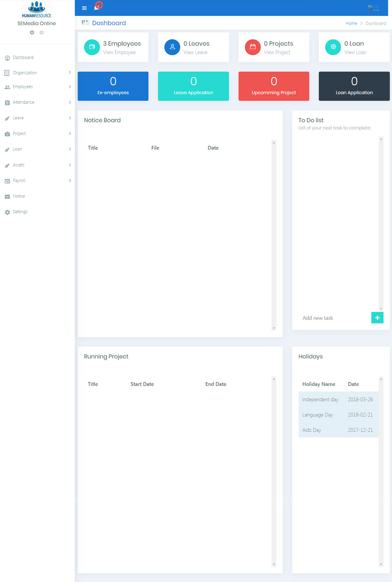Expand the Attendance menu chevron
The width and height of the screenshot is (392, 582).
(x=70, y=102)
